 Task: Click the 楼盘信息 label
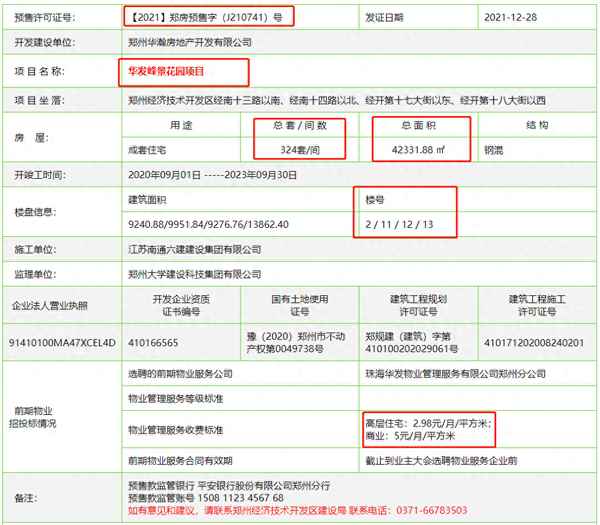tap(35, 212)
